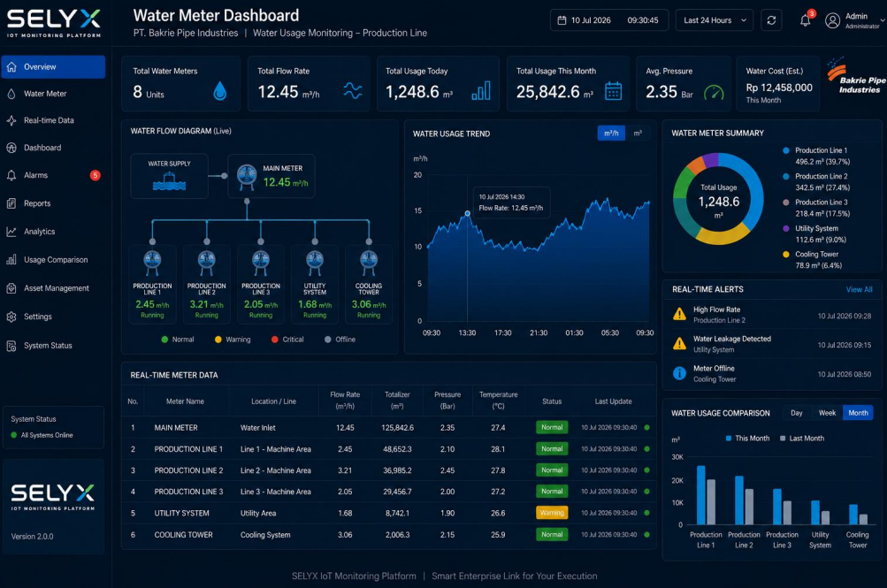Click the Main Meter icon in flow diagram

(247, 177)
